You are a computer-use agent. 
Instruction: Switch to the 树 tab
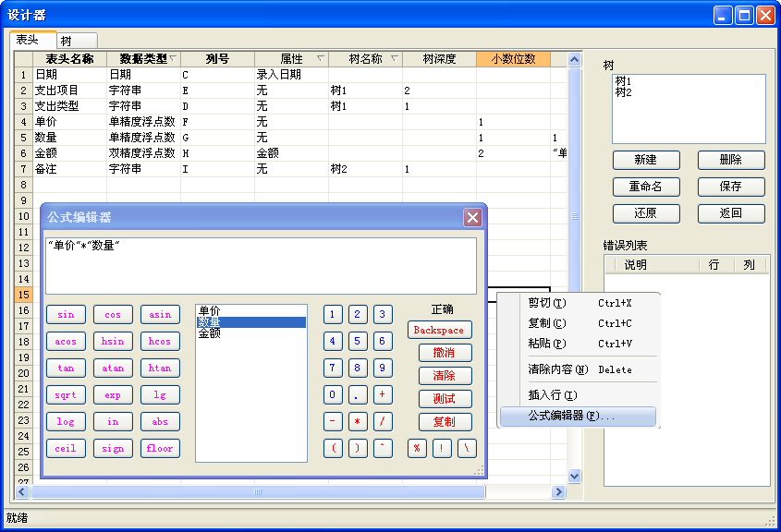click(66, 41)
